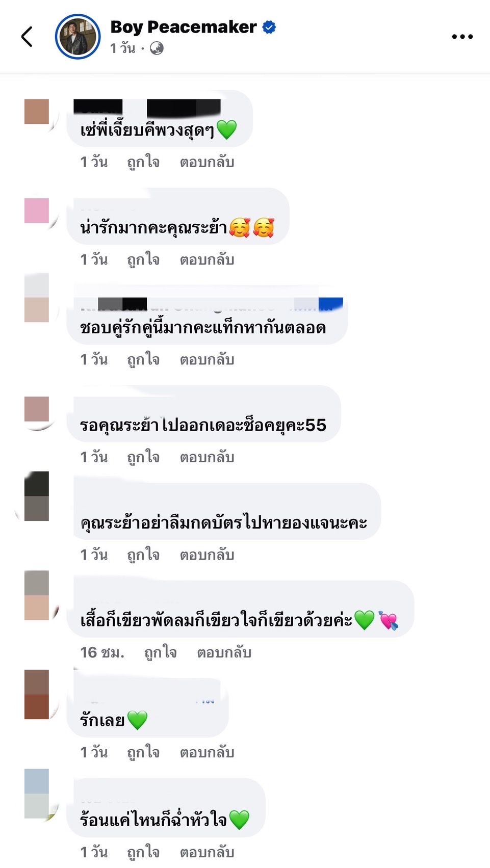
Task: Open the 'เสื้อก็เขียวพัดลมก็เขียว' comment bubble
Action: point(240,609)
